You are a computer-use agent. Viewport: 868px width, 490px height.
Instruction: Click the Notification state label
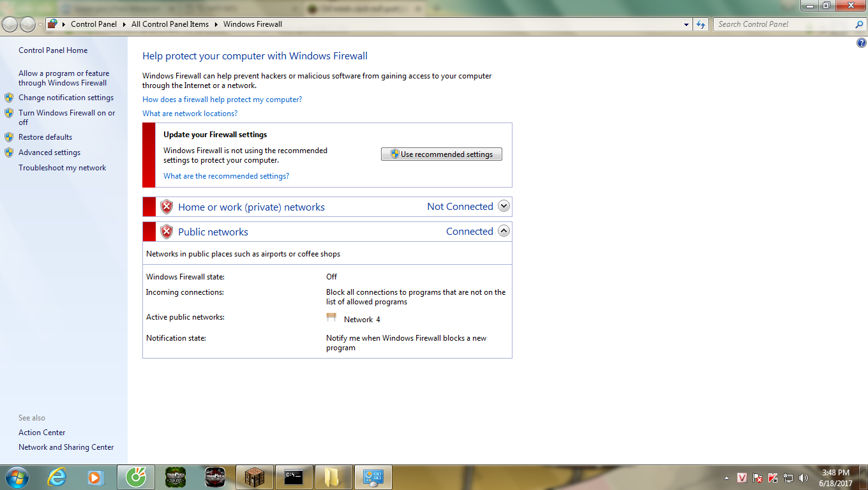tap(176, 338)
